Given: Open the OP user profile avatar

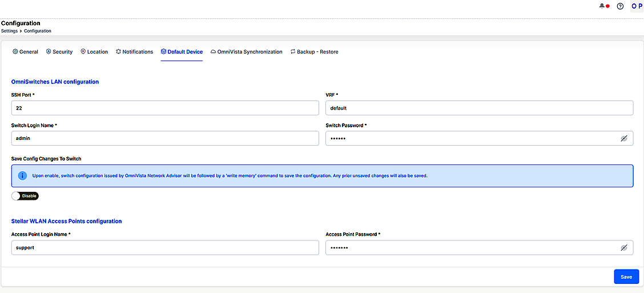Looking at the screenshot, I should point(637,6).
